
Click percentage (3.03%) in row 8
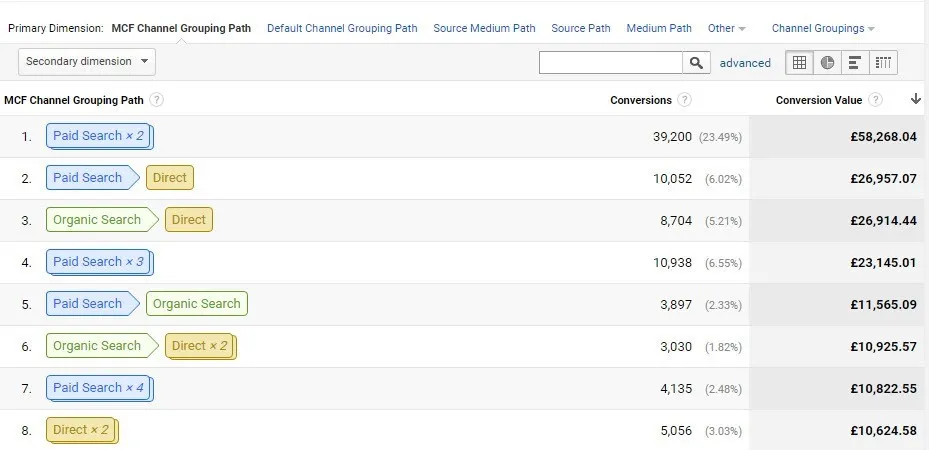[x=723, y=432]
